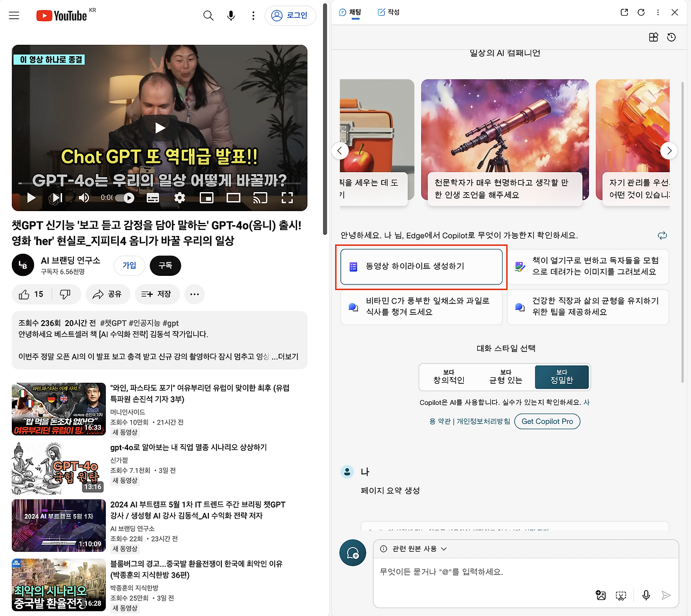Go to the YouTube home logo

62,16
